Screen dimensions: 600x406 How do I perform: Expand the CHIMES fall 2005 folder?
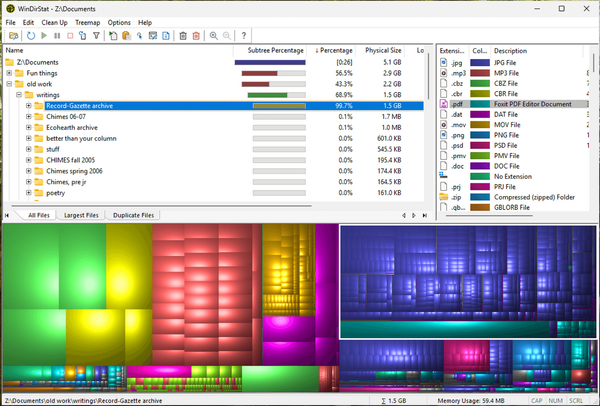[x=29, y=160]
